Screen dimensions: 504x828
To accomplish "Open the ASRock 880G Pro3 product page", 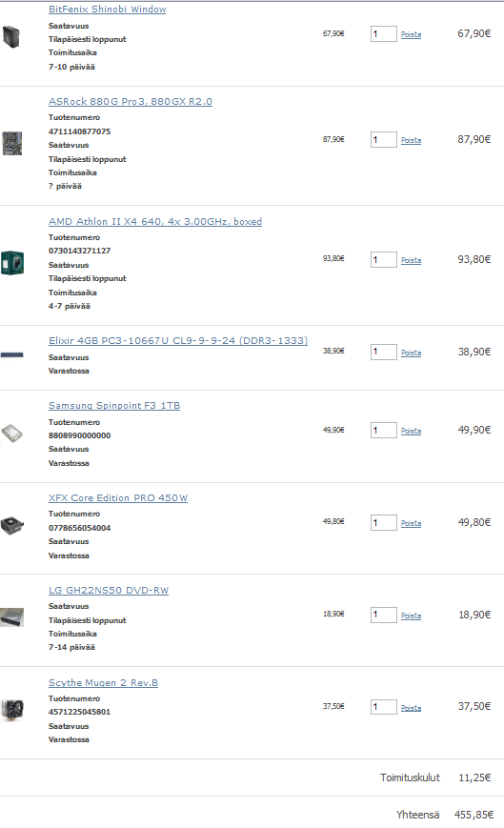I will click(x=131, y=101).
